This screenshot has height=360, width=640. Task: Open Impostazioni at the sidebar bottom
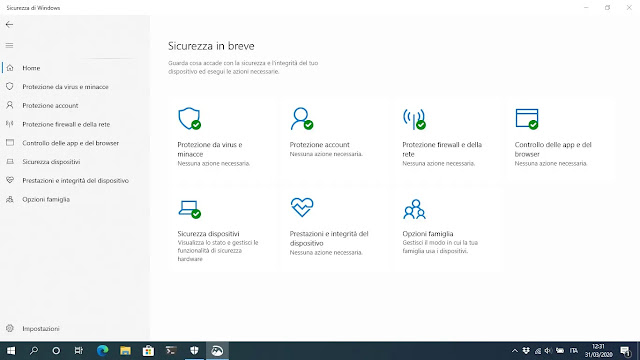[41, 329]
